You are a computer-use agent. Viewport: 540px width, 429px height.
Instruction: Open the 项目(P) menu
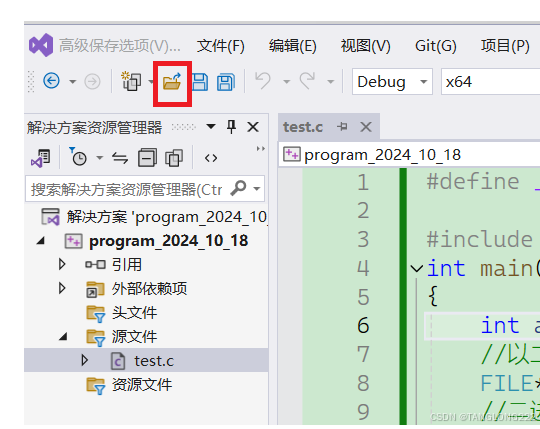tap(505, 46)
